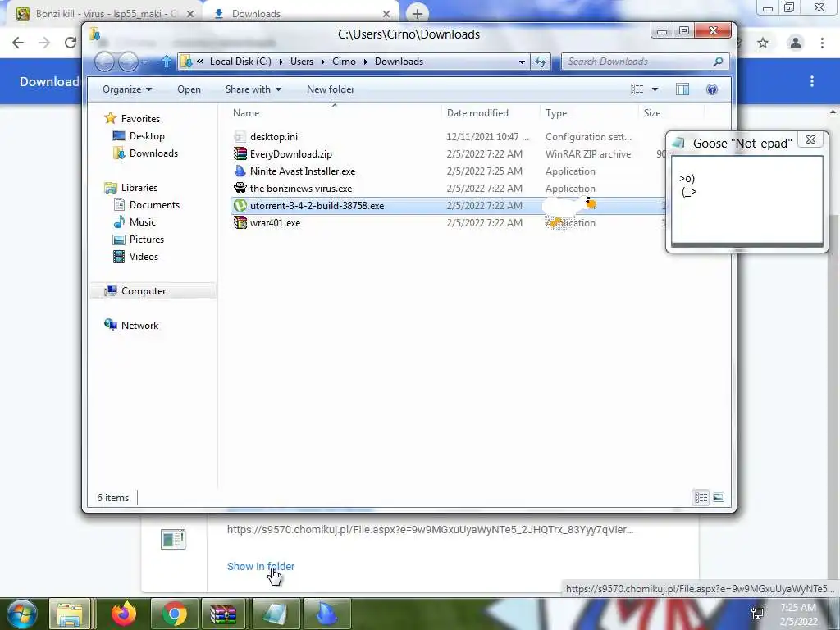Click Users in the address breadcrumb

(x=302, y=62)
